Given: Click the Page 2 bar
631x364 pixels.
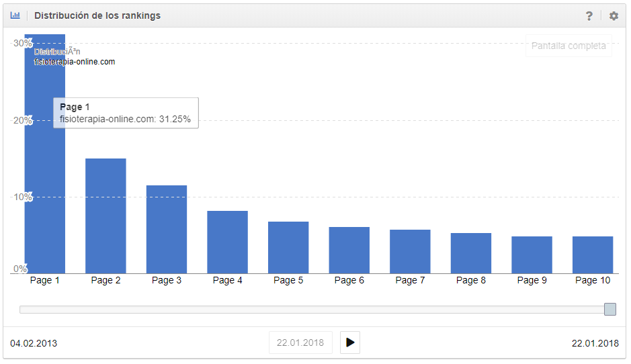Looking at the screenshot, I should pos(106,216).
